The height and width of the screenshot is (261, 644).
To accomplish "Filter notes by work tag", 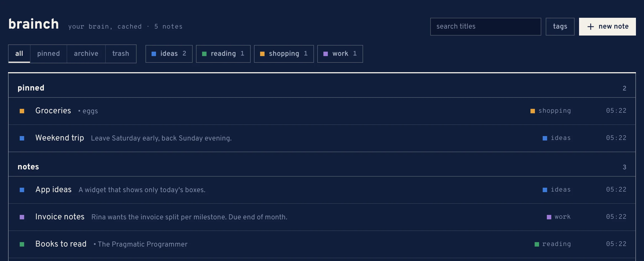I will point(340,54).
